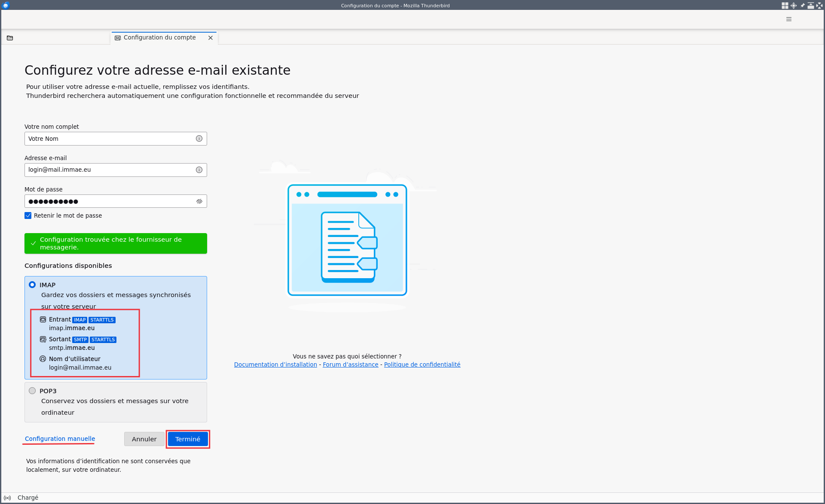This screenshot has height=504, width=825.
Task: Click the mail icon on the Configuration tab
Action: (118, 38)
